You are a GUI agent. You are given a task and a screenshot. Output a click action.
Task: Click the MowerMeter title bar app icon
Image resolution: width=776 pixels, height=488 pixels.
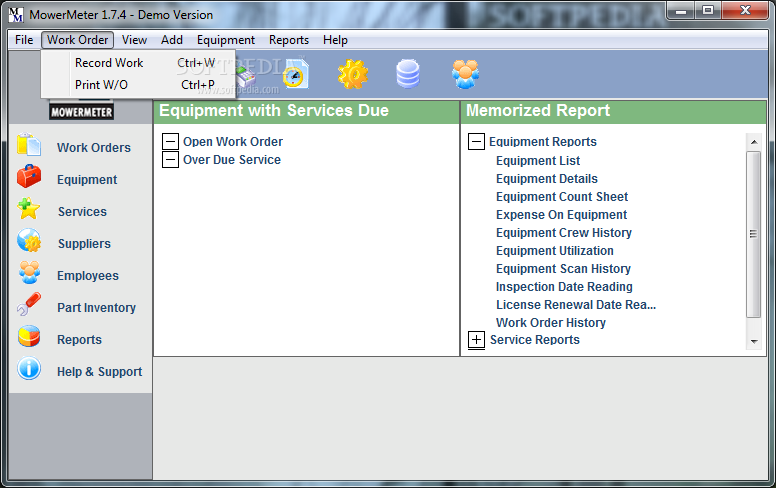(x=16, y=15)
